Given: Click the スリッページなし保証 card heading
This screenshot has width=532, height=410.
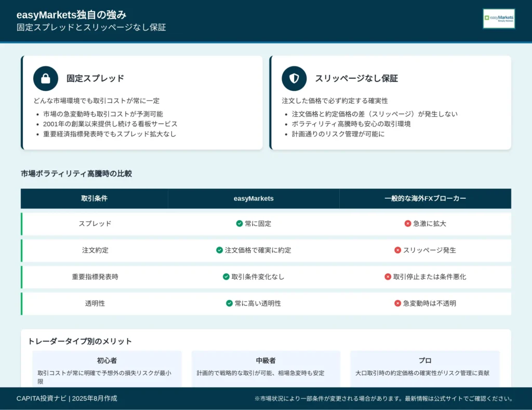Looking at the screenshot, I should (356, 78).
